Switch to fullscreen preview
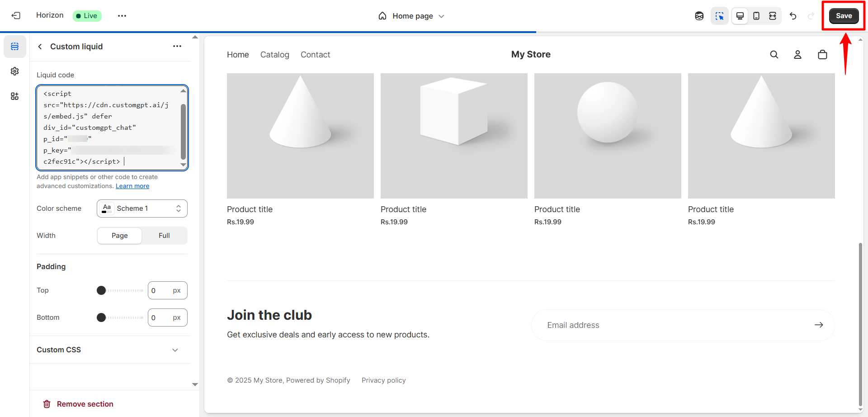The image size is (868, 417). 773,16
